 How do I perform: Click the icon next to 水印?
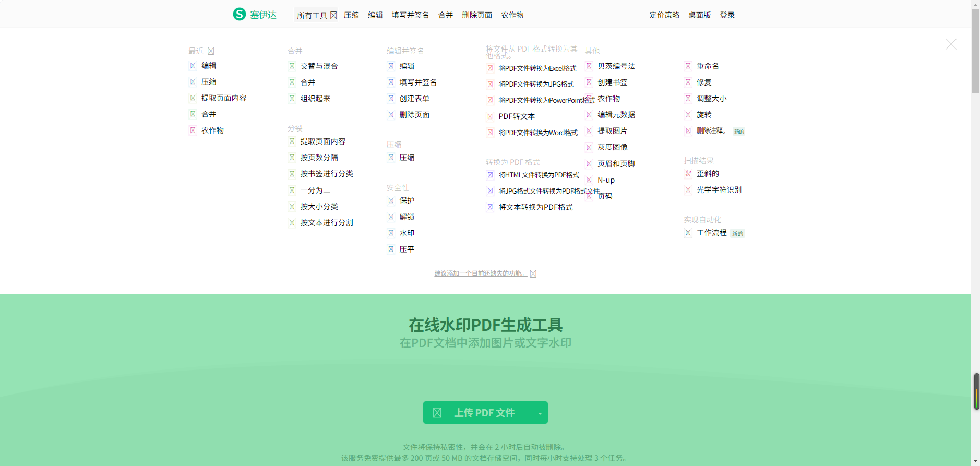(391, 233)
